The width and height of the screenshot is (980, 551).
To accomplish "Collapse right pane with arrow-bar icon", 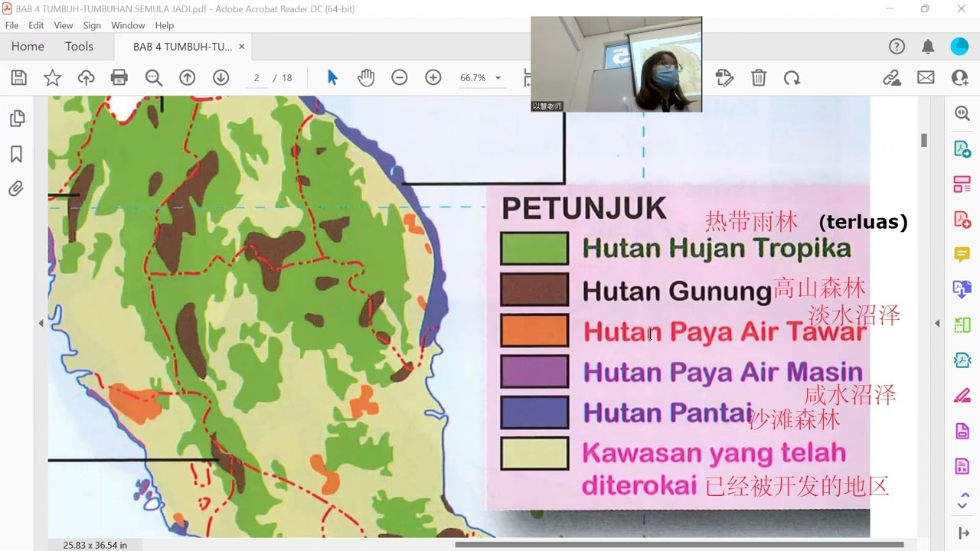I will [x=963, y=533].
